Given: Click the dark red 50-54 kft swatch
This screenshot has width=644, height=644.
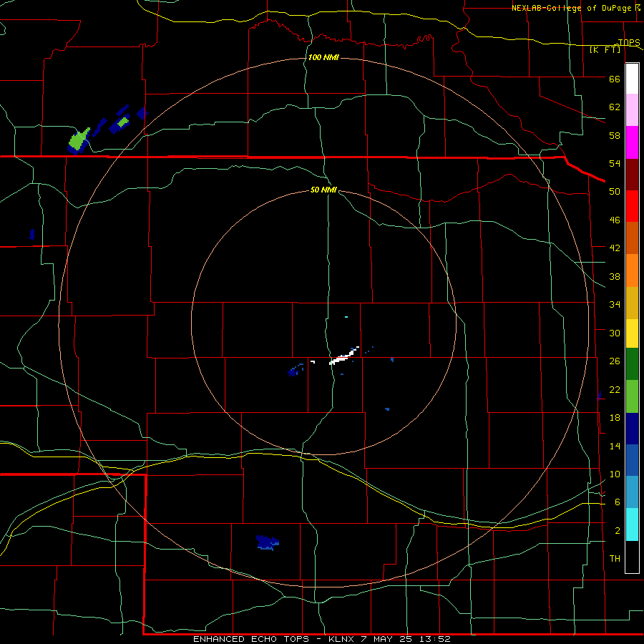Looking at the screenshot, I should (x=632, y=175).
